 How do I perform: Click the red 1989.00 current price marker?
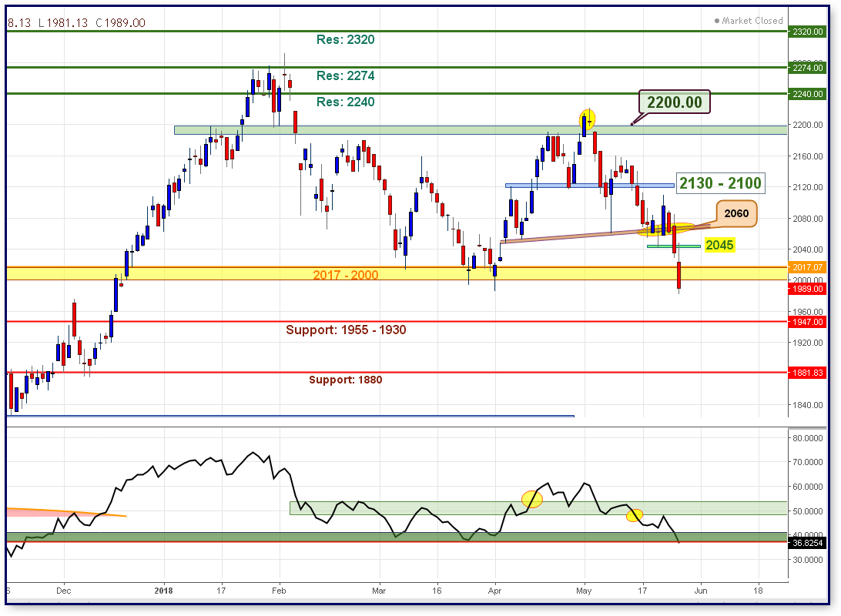pos(806,289)
